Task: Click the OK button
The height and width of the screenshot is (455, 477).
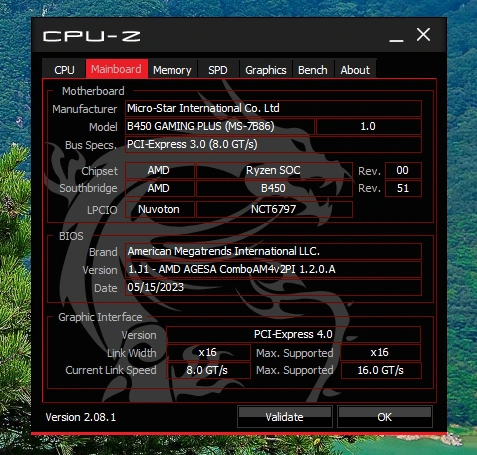Action: 385,417
